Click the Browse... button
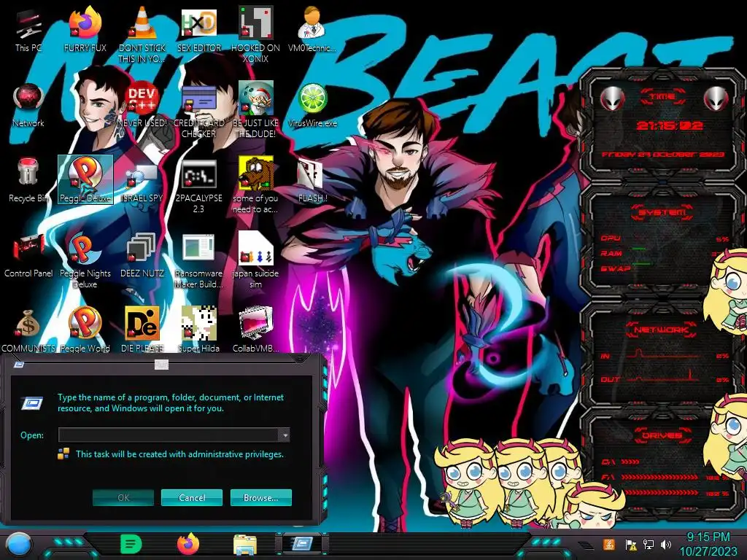Screen dimensions: 747x560 tap(260, 497)
